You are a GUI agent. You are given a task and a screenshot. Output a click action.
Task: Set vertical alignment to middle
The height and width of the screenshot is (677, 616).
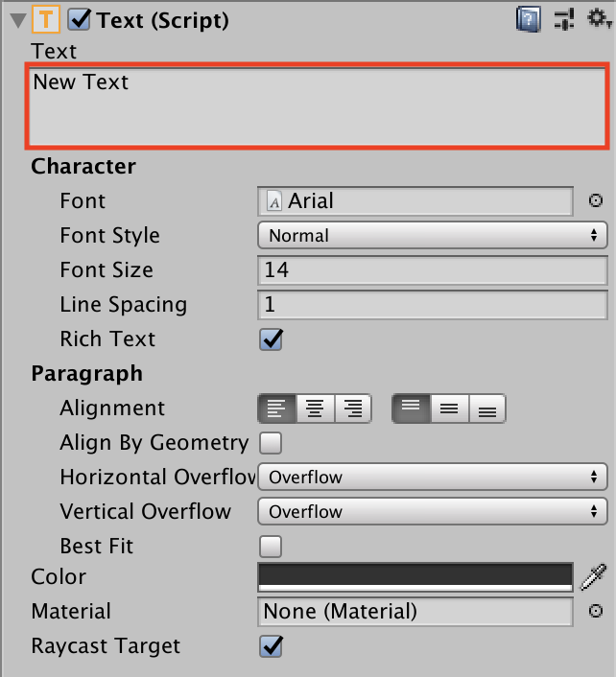tap(448, 409)
